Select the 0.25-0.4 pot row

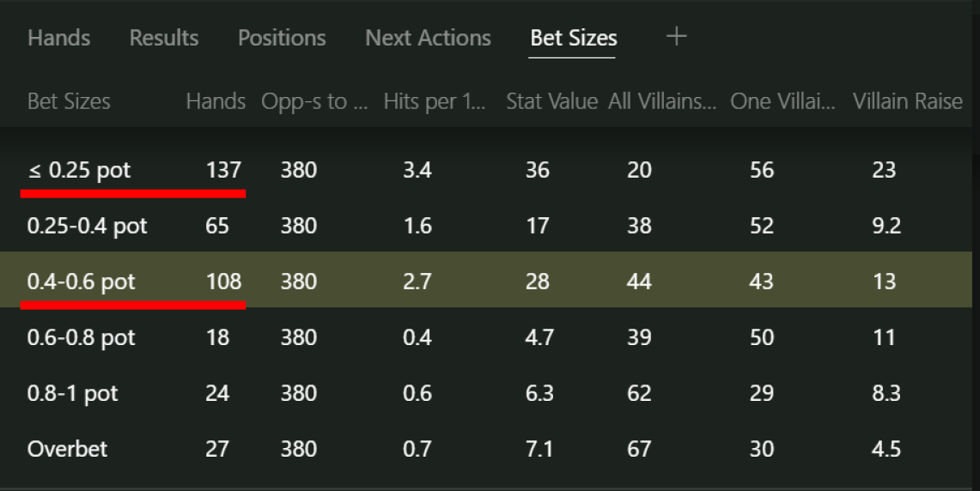click(x=485, y=226)
